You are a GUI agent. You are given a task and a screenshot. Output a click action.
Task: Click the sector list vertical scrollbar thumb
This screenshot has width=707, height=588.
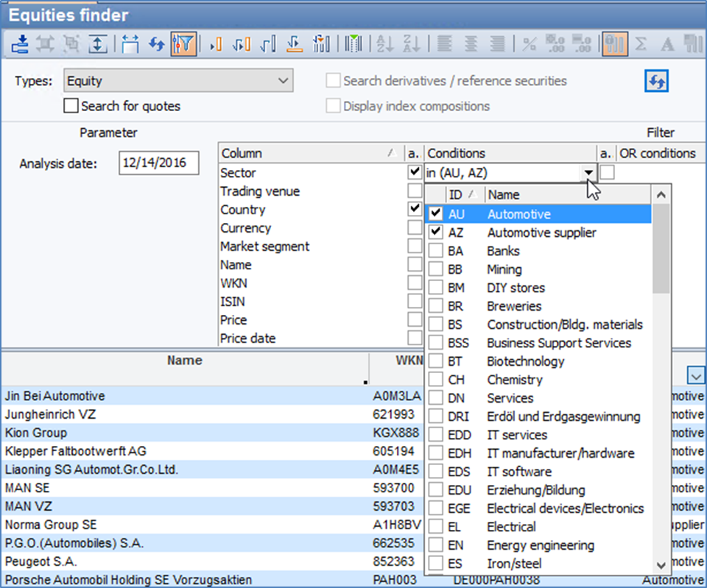click(661, 249)
